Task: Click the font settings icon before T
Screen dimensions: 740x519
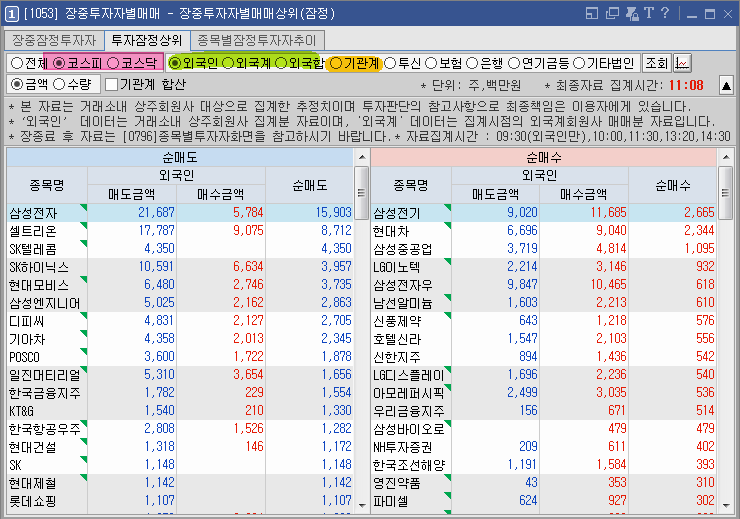Action: click(632, 13)
